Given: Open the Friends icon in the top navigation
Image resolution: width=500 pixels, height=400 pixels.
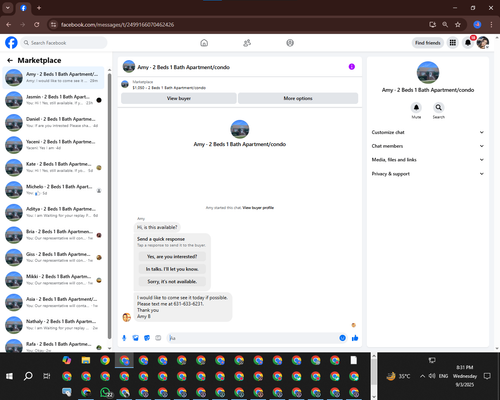Looking at the screenshot, I should (247, 43).
